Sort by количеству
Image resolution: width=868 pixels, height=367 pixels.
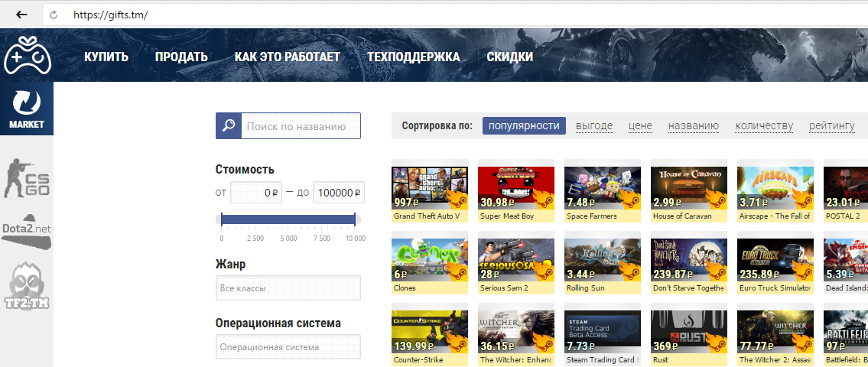tap(764, 126)
